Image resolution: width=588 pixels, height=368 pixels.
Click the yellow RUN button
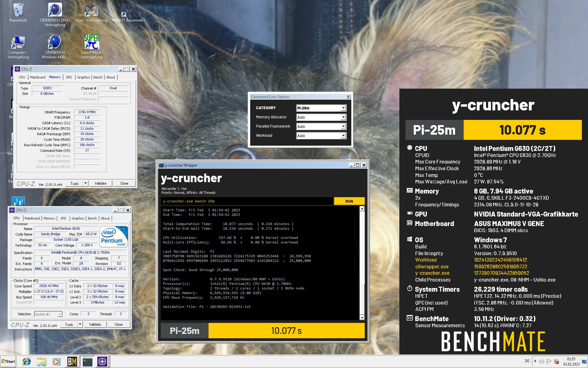pos(349,201)
